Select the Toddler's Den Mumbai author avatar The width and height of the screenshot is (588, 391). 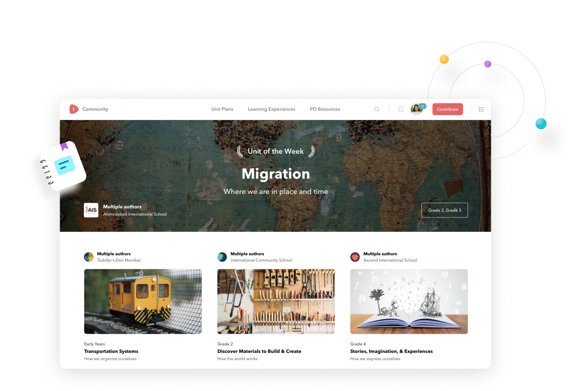tap(88, 257)
